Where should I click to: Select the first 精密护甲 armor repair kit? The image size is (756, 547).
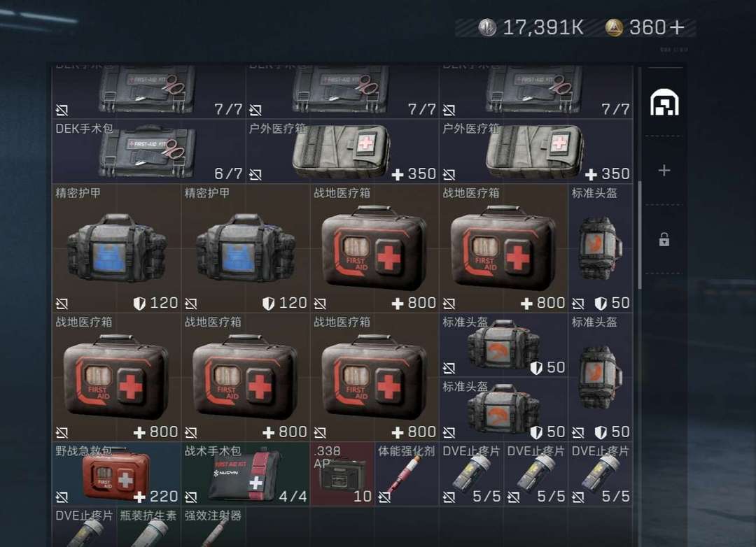116,248
